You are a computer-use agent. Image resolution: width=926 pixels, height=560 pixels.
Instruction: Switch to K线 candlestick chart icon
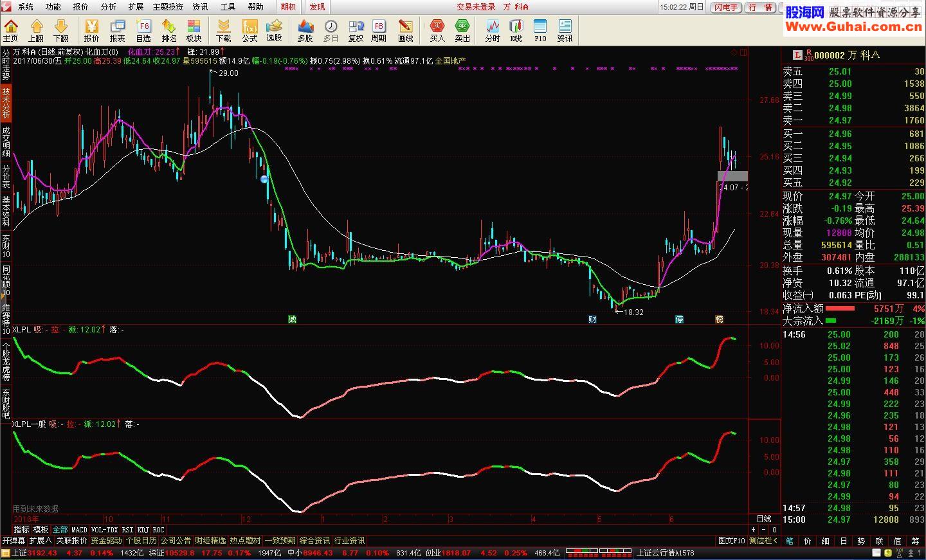point(516,30)
